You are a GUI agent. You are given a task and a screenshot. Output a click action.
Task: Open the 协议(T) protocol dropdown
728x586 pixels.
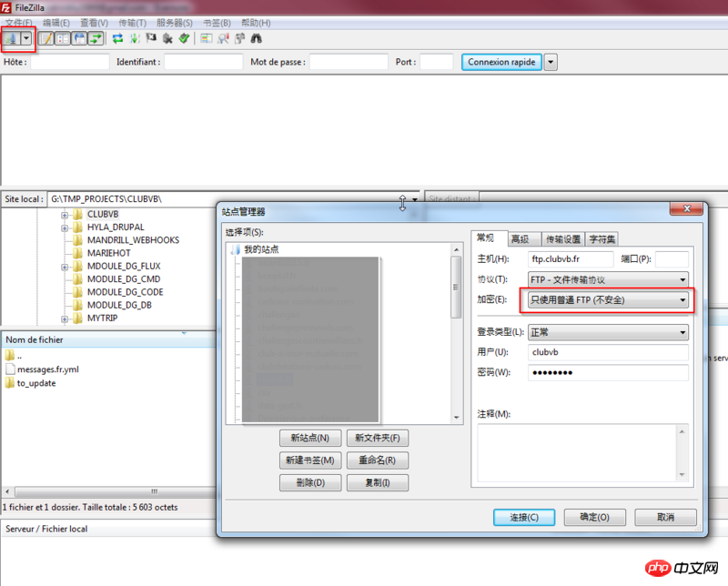608,279
